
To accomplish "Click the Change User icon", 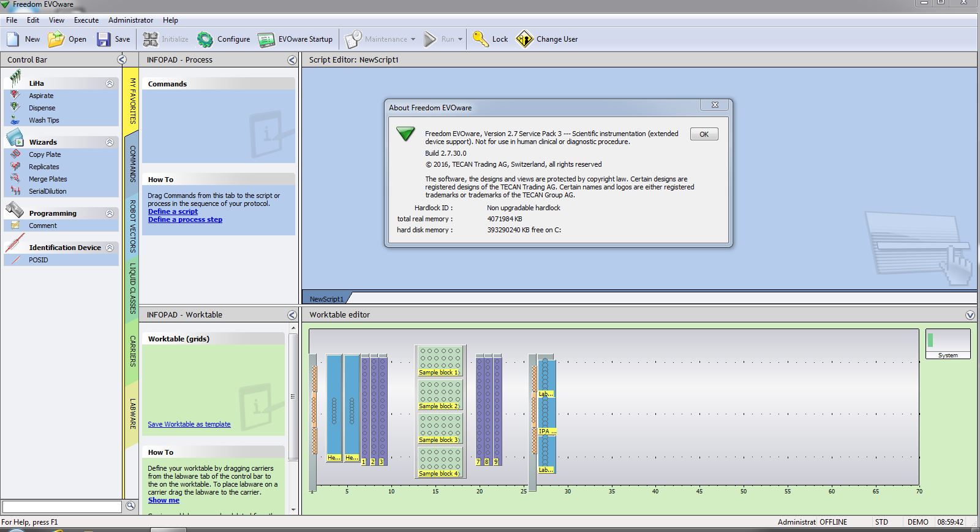I will tap(525, 39).
